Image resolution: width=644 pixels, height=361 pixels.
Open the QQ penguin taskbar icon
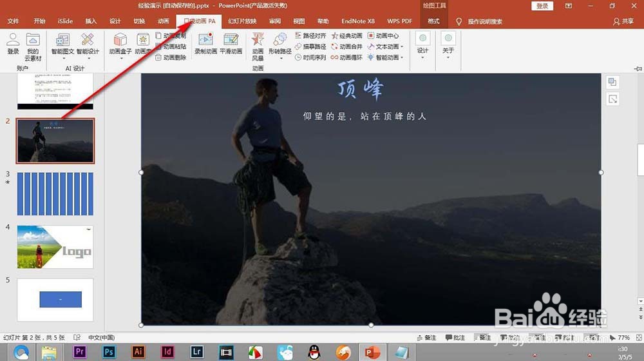click(314, 353)
